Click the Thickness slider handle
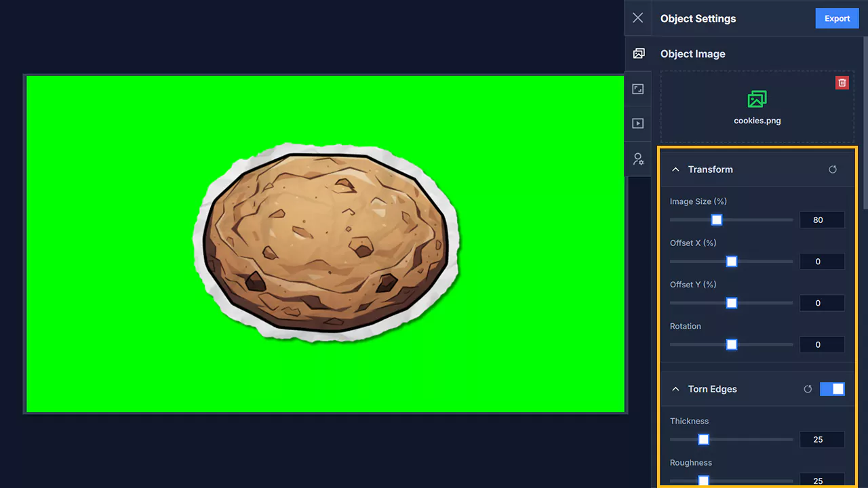Screen dimensions: 868x488 (704, 439)
